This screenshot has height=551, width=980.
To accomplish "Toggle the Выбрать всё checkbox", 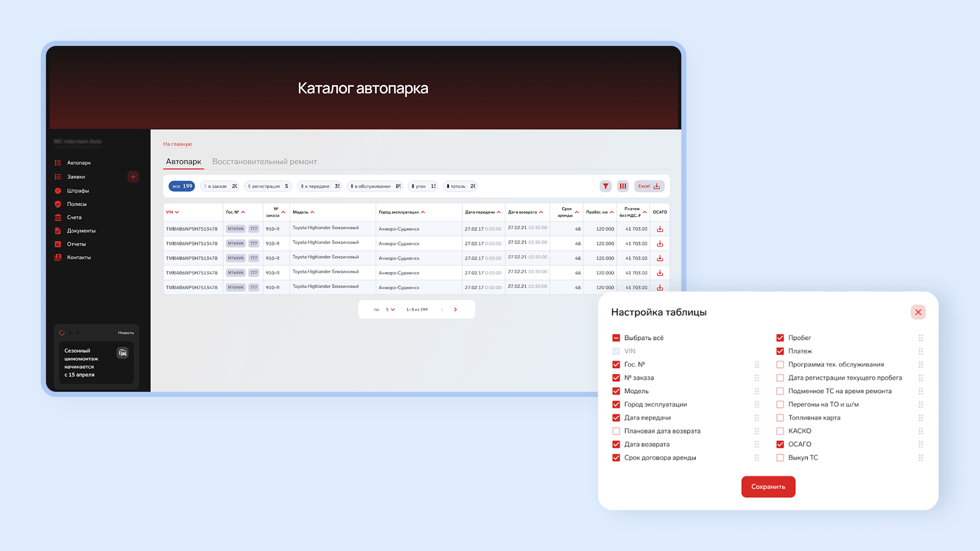I will (x=616, y=338).
